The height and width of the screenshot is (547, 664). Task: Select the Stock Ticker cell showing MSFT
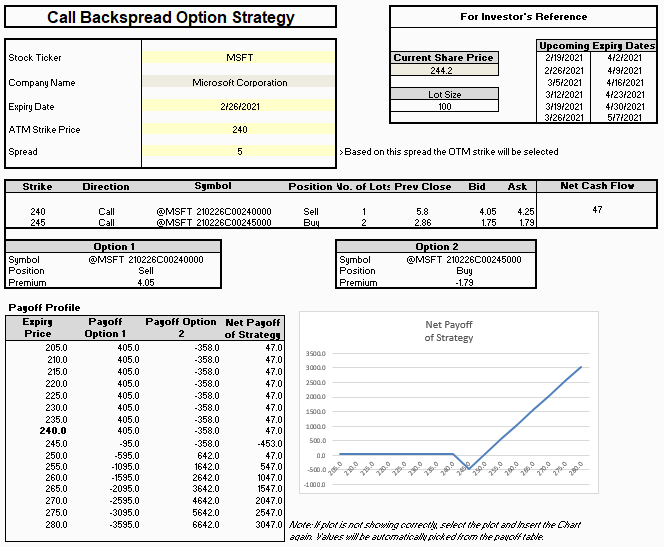click(239, 58)
